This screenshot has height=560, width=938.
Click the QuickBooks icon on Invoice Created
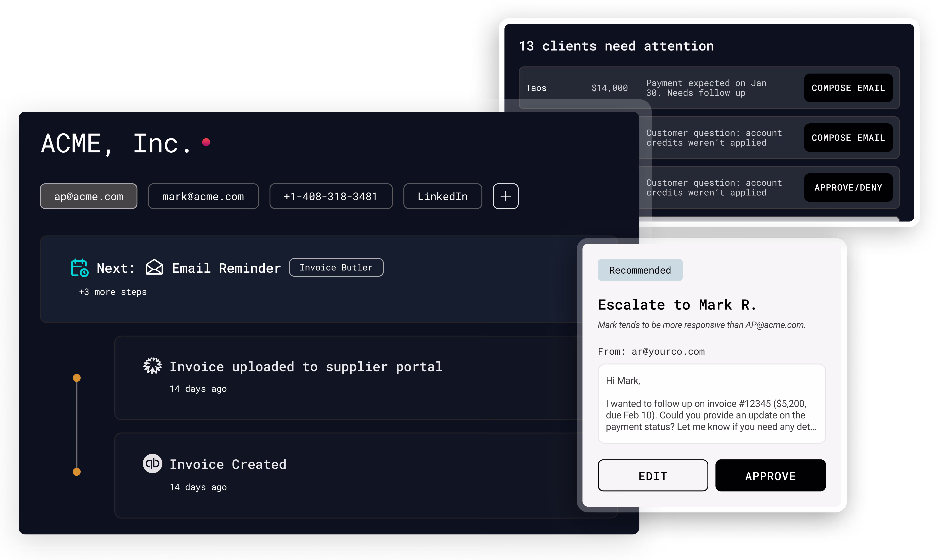(x=152, y=463)
